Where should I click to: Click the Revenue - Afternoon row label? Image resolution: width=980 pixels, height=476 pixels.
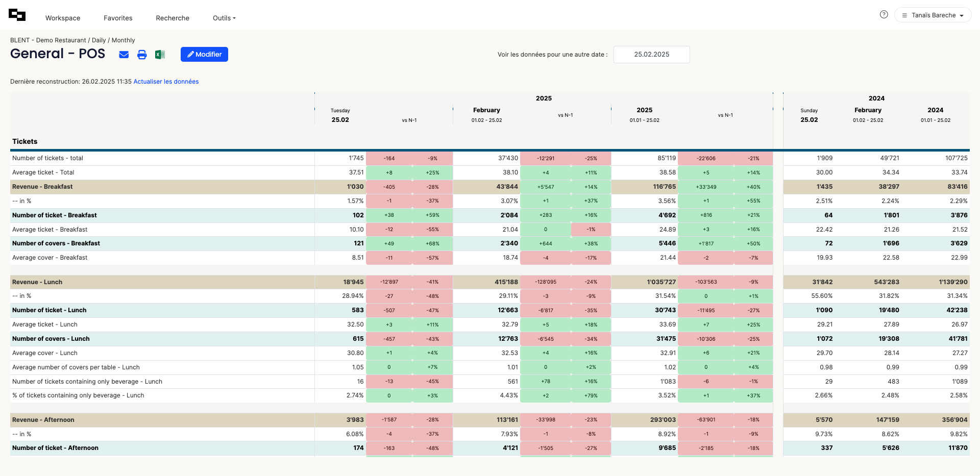43,420
